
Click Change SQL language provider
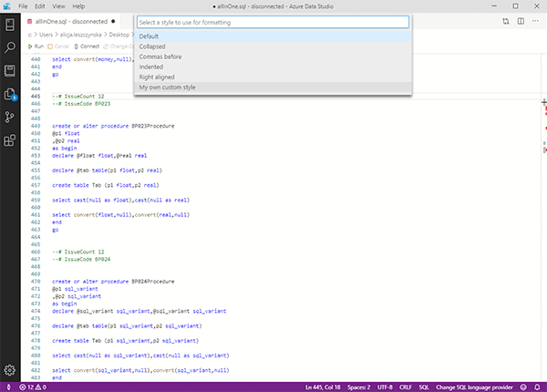coord(474,387)
